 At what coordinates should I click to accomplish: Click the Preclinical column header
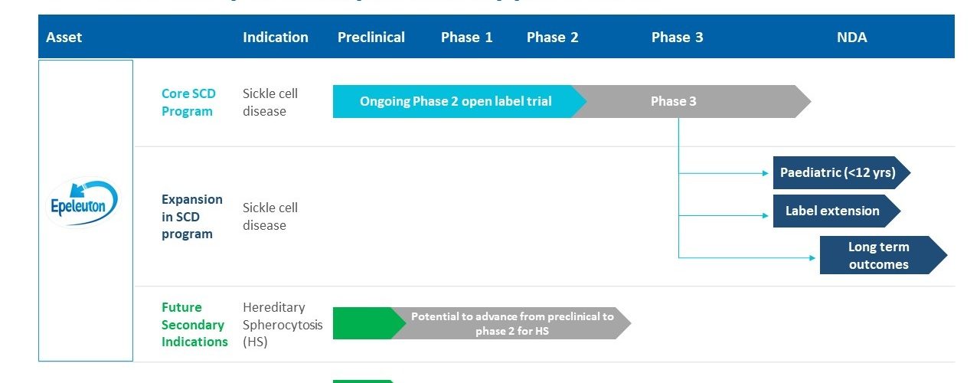point(371,37)
